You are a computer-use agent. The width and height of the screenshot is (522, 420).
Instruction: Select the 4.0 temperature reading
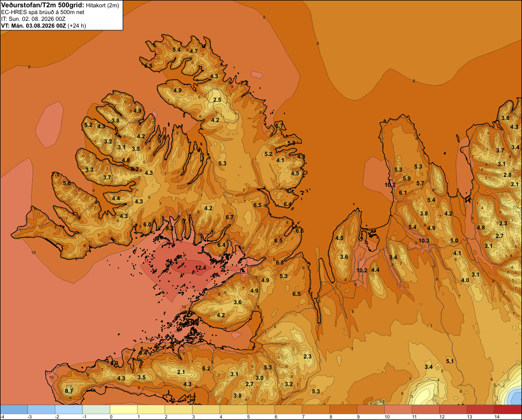(x=465, y=281)
